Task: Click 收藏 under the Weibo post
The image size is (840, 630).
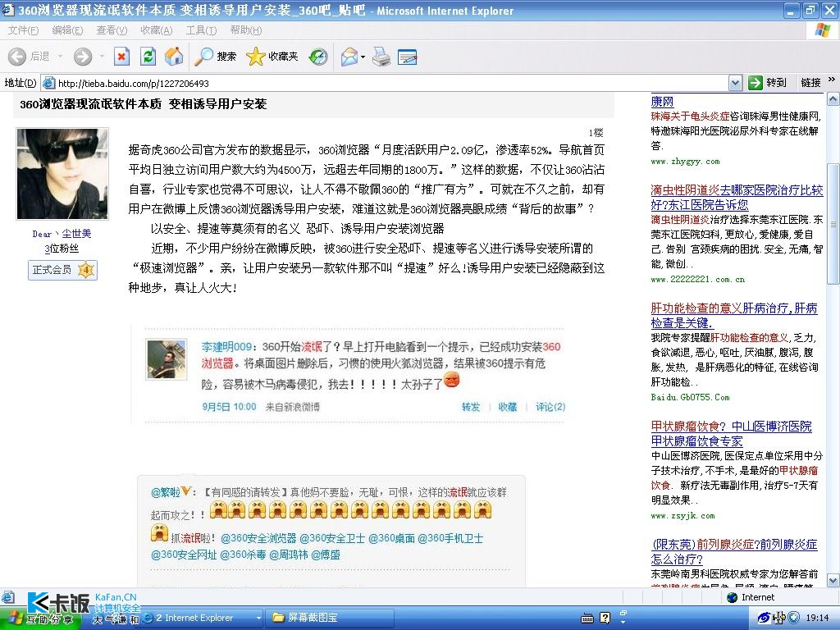Action: click(507, 407)
